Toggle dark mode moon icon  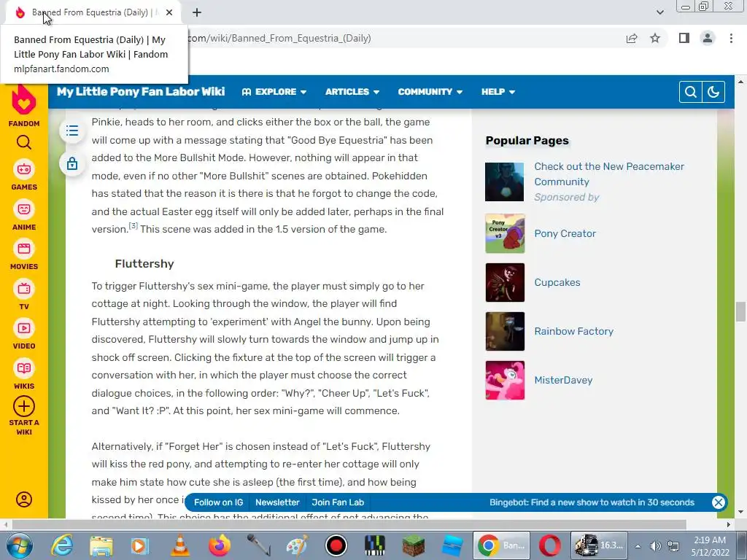(x=713, y=92)
